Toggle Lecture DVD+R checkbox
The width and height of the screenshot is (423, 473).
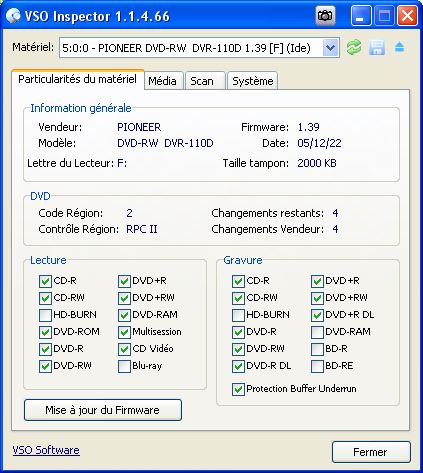click(124, 281)
